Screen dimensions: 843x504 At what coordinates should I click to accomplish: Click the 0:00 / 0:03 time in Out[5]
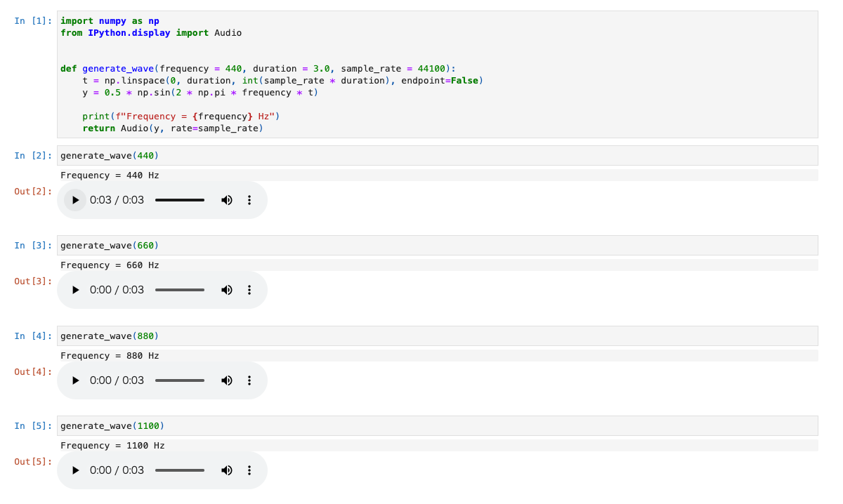[117, 470]
